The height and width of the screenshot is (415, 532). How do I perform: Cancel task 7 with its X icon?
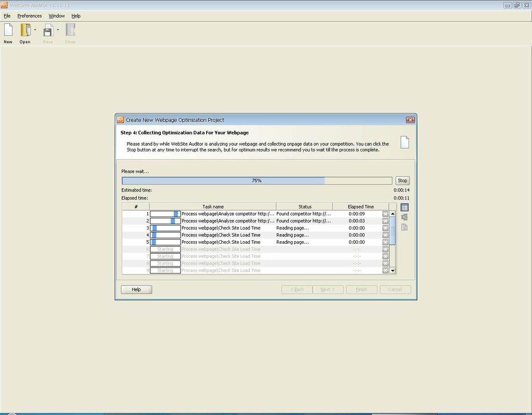385,257
